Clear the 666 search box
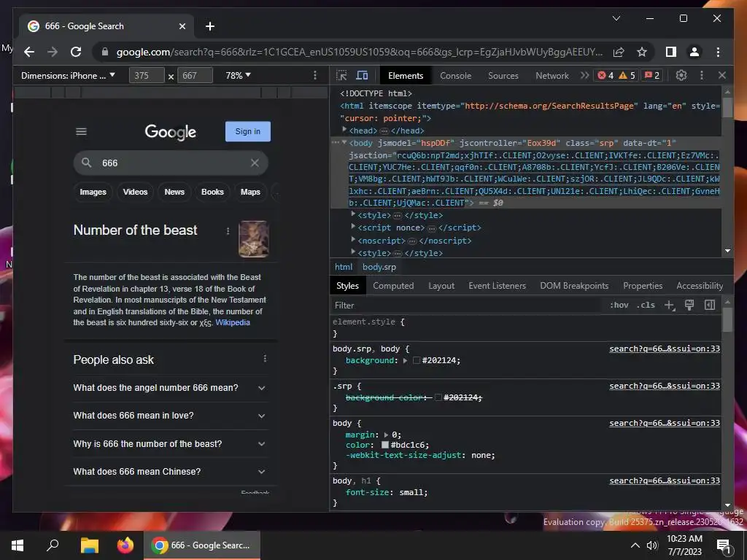747x560 pixels. pyautogui.click(x=255, y=163)
